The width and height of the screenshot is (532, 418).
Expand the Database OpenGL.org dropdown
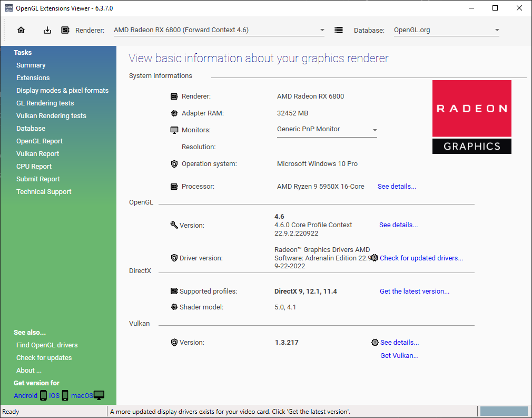(x=447, y=30)
